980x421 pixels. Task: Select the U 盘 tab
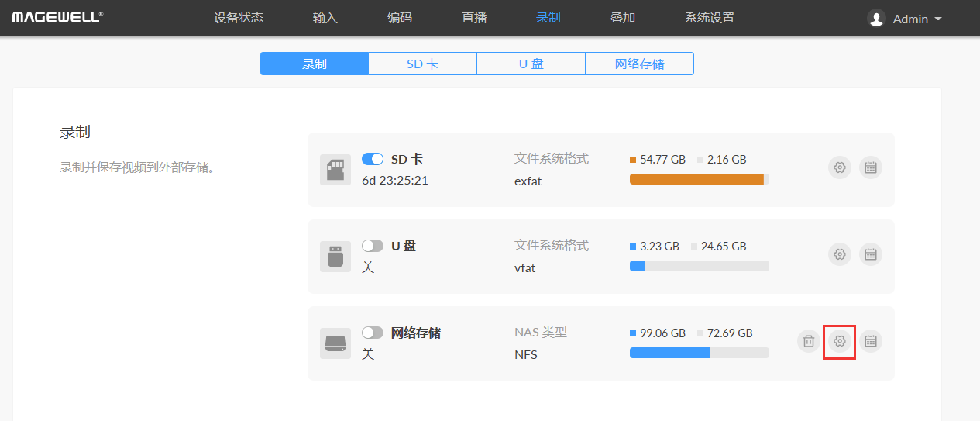click(x=531, y=64)
